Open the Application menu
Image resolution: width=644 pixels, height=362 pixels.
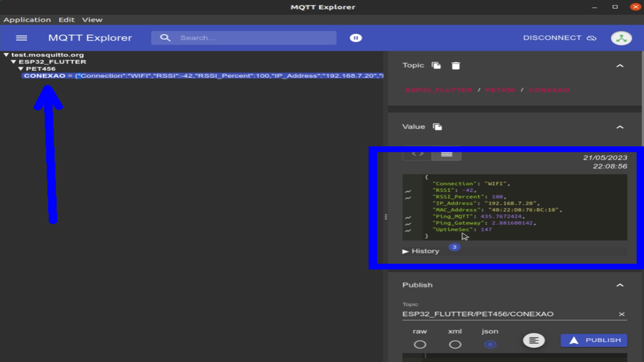point(27,20)
